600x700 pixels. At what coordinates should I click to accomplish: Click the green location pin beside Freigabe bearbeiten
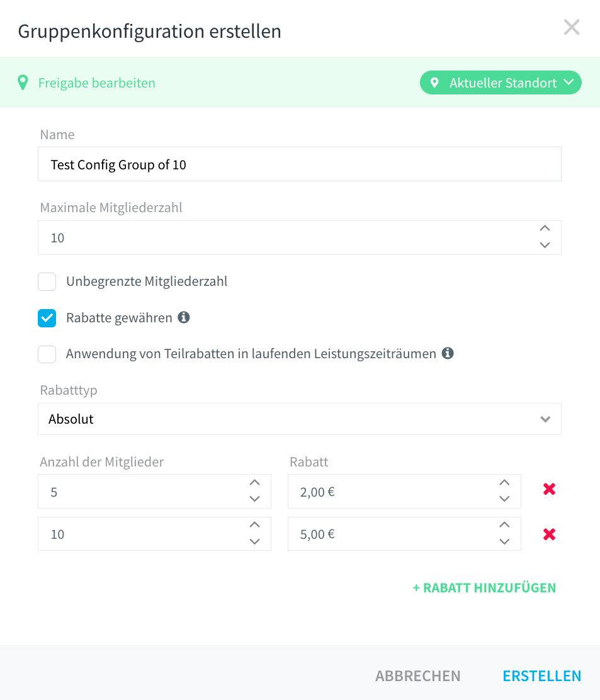tap(23, 82)
